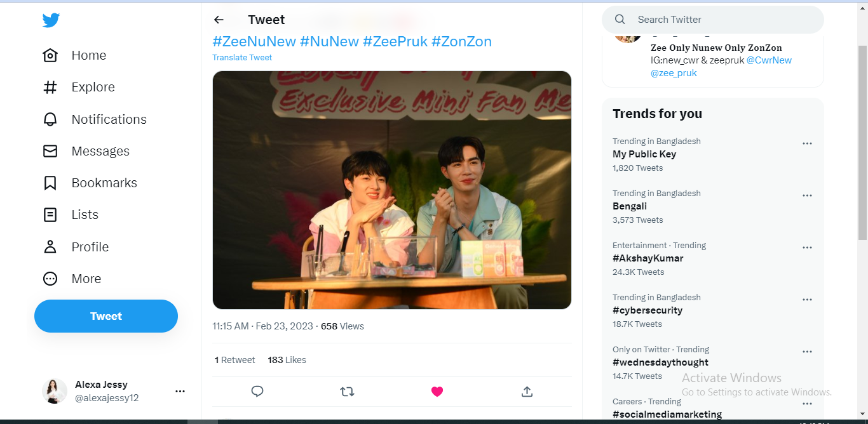This screenshot has width=868, height=424.
Task: Click the Twitter bird logo
Action: point(51,20)
